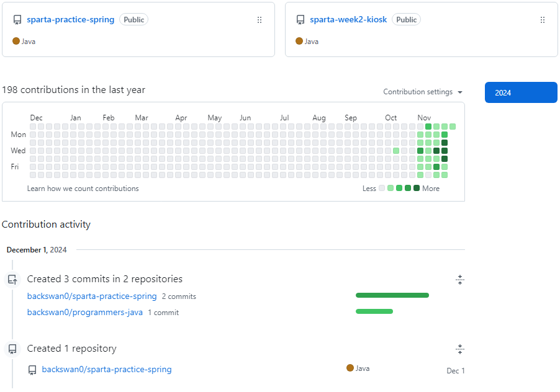Click the Contribution activity heading
Image resolution: width=560 pixels, height=392 pixels.
coord(46,225)
